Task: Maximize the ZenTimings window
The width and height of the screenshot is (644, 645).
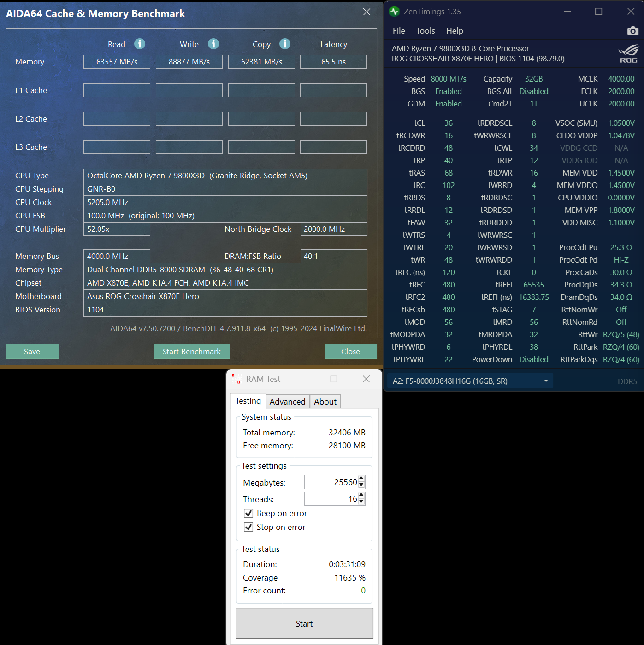Action: (x=598, y=12)
